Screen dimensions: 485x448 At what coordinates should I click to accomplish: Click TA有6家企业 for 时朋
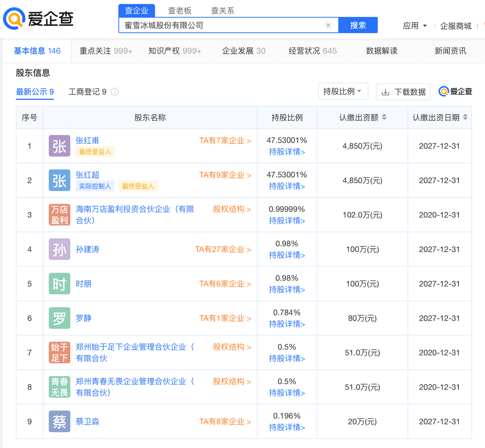[x=225, y=284]
